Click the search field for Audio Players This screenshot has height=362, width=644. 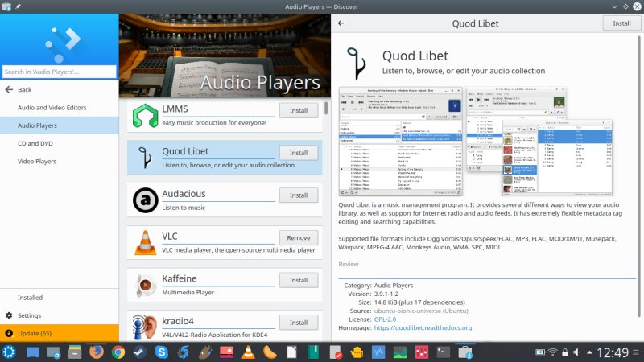60,72
